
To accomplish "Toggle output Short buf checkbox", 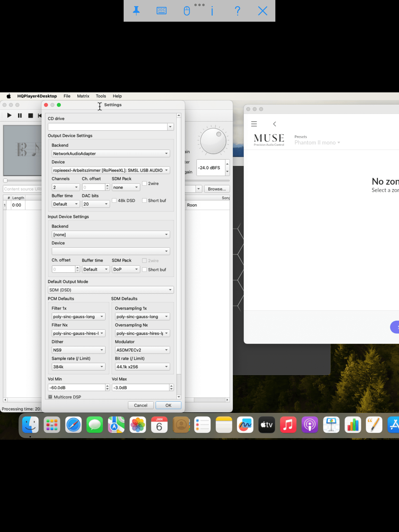I will [x=145, y=200].
